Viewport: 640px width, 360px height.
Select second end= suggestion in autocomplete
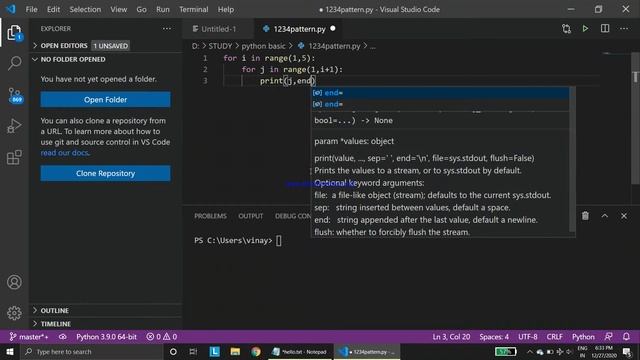tap(441, 104)
